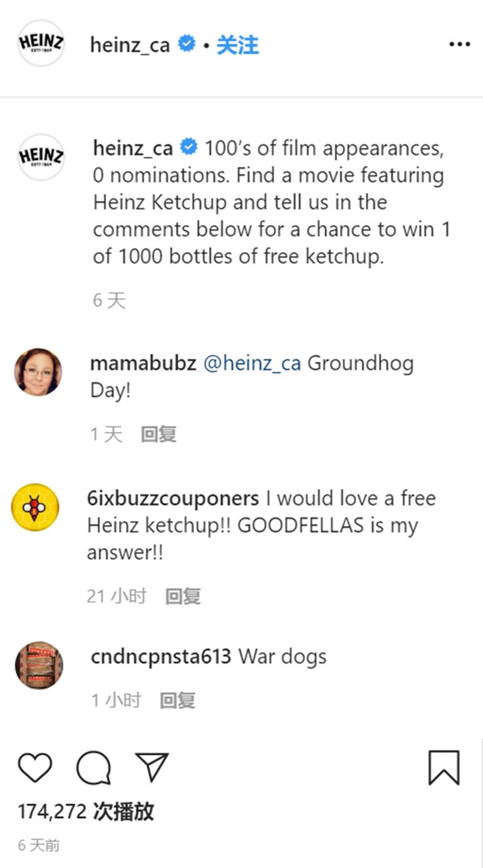Screen dimensions: 483x868
Task: View the 174,272 play count
Action: (x=85, y=812)
